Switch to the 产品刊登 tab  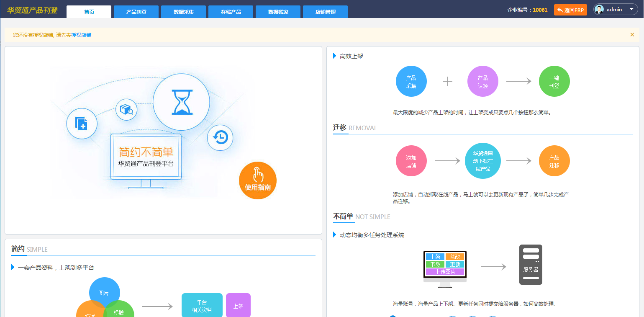(x=136, y=12)
